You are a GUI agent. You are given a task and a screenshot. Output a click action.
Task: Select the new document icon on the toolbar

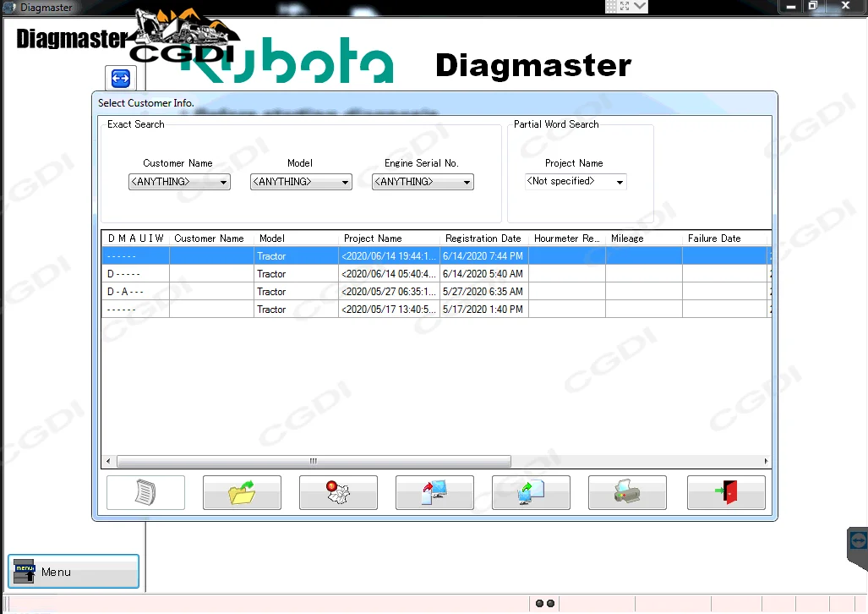point(145,492)
